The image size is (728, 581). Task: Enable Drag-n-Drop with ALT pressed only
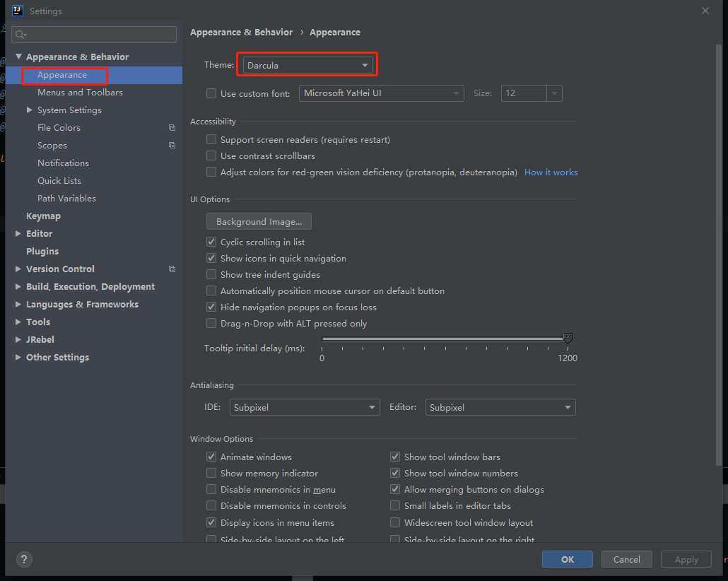tap(211, 323)
